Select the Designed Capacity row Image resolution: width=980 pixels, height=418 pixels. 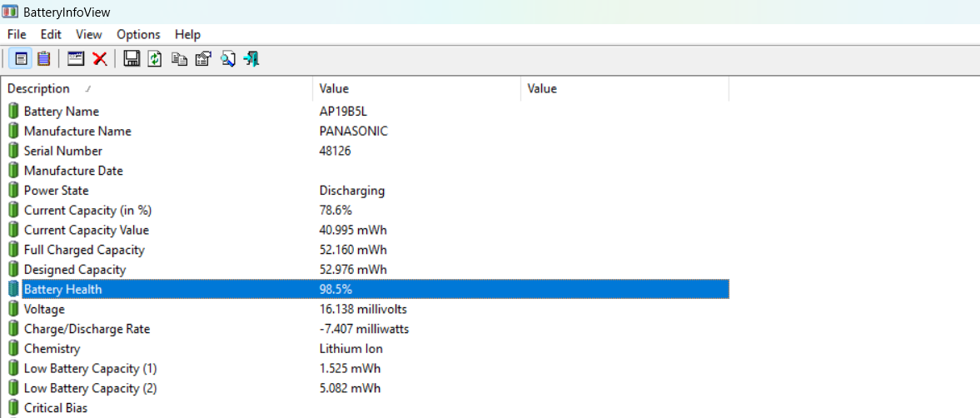click(x=366, y=269)
